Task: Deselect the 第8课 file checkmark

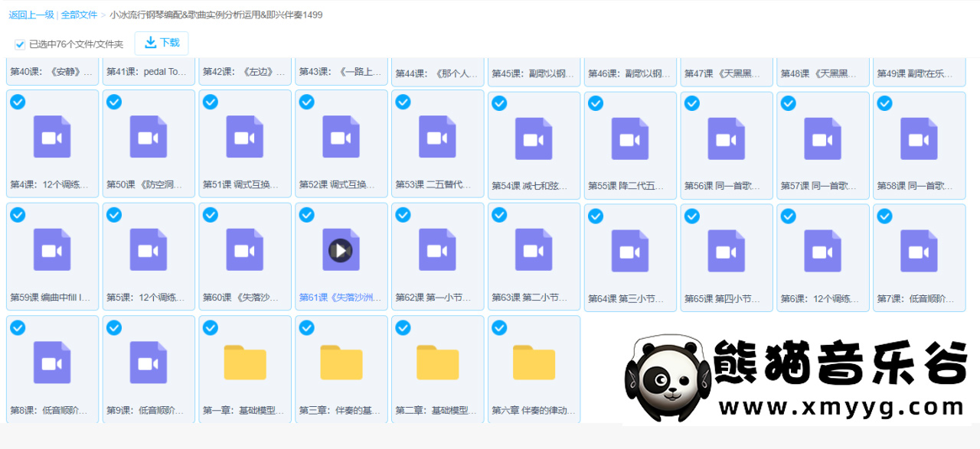Action: [x=18, y=328]
